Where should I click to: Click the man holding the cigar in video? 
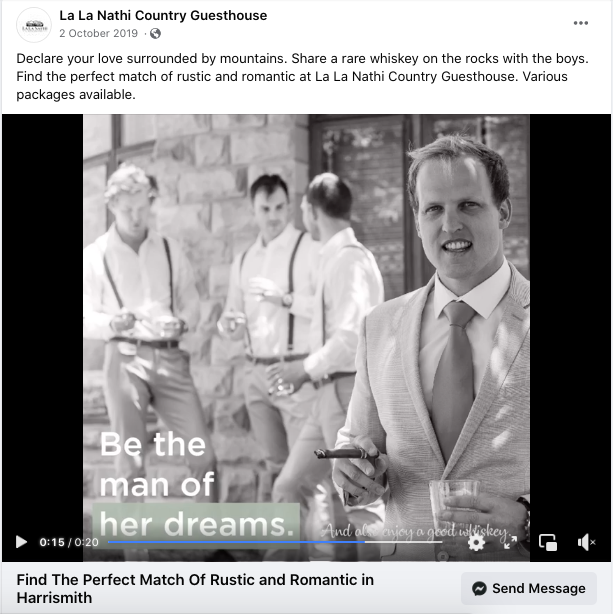click(x=435, y=345)
